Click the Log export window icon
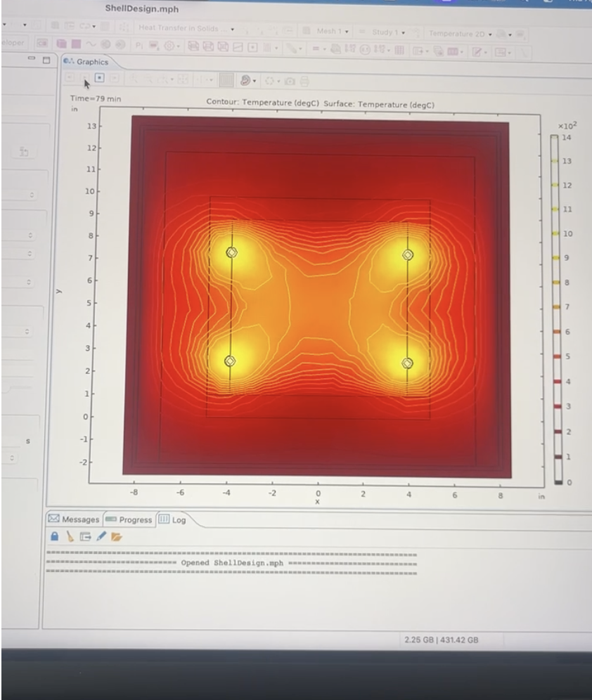This screenshot has height=700, width=592. coord(85,537)
